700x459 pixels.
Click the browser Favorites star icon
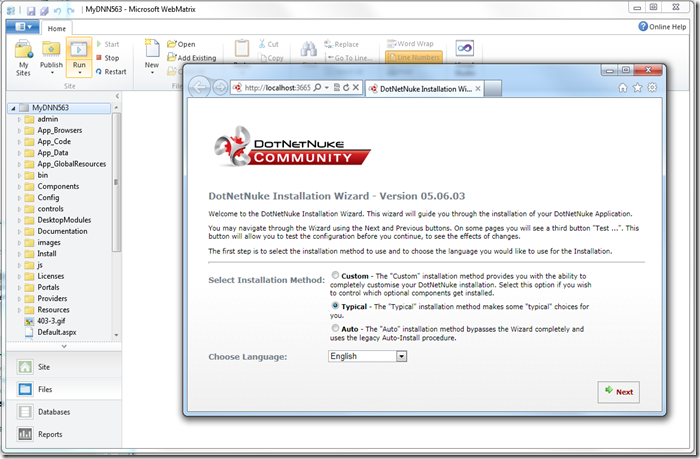pos(638,88)
